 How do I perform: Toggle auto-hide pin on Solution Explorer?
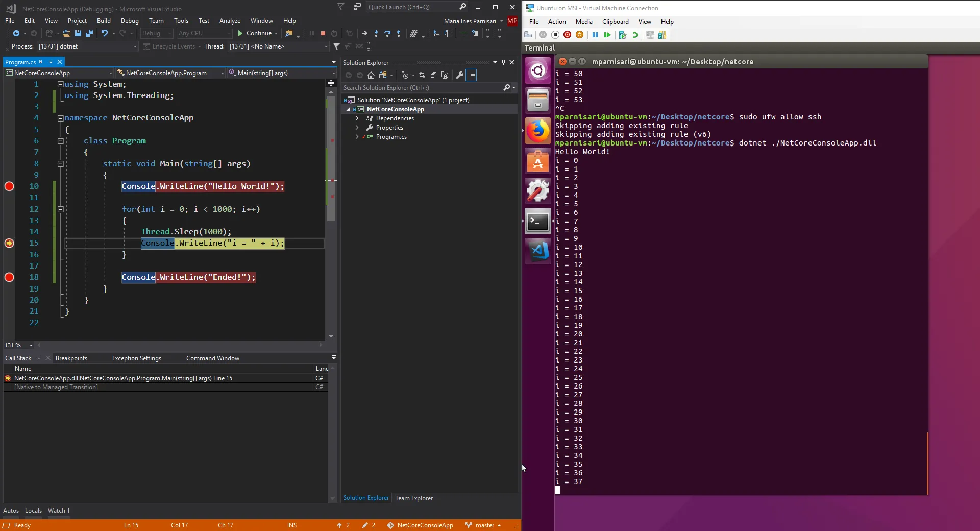pos(503,62)
